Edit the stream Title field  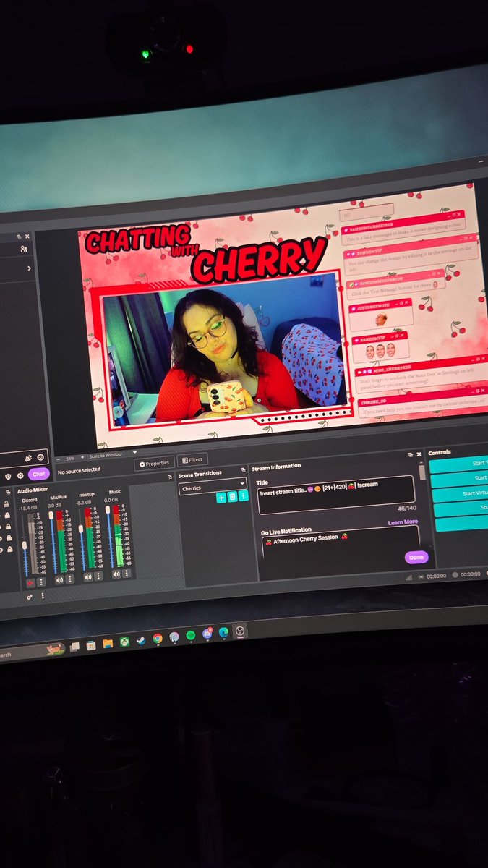[x=335, y=495]
